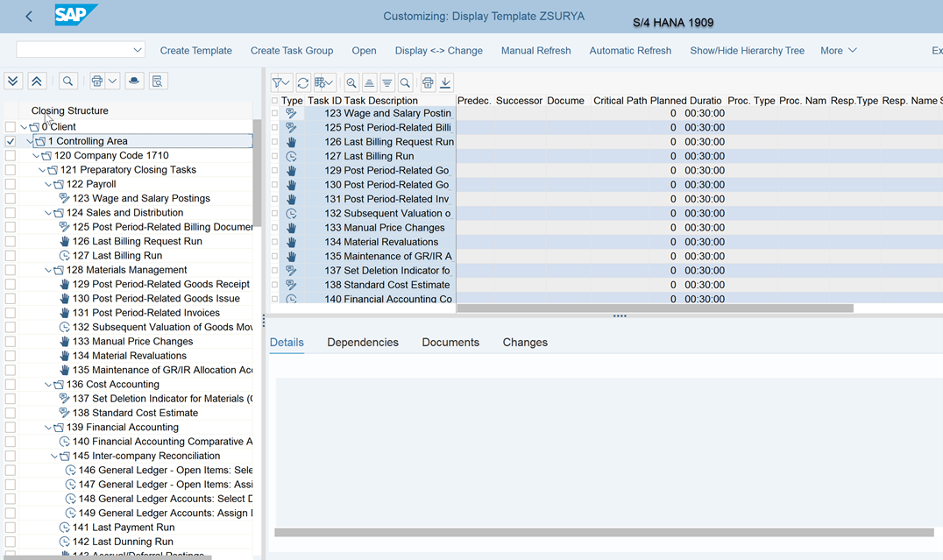This screenshot has width=943, height=560.
Task: Click the export download icon in task toolbar
Action: click(445, 83)
